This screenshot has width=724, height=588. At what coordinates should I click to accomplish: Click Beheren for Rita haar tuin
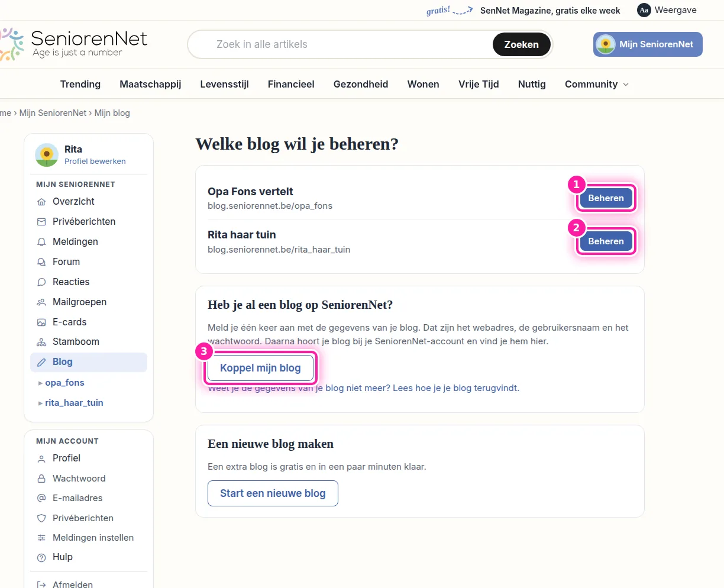click(606, 241)
